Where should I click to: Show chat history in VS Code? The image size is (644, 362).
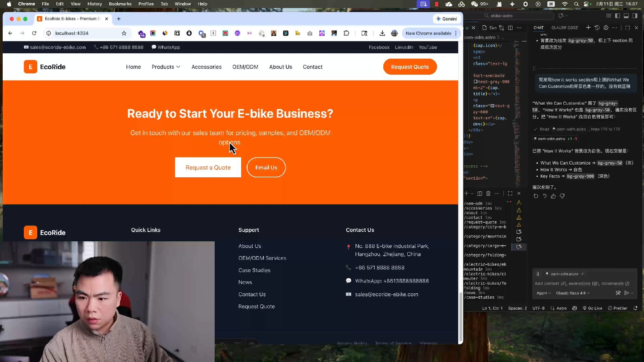597,27
